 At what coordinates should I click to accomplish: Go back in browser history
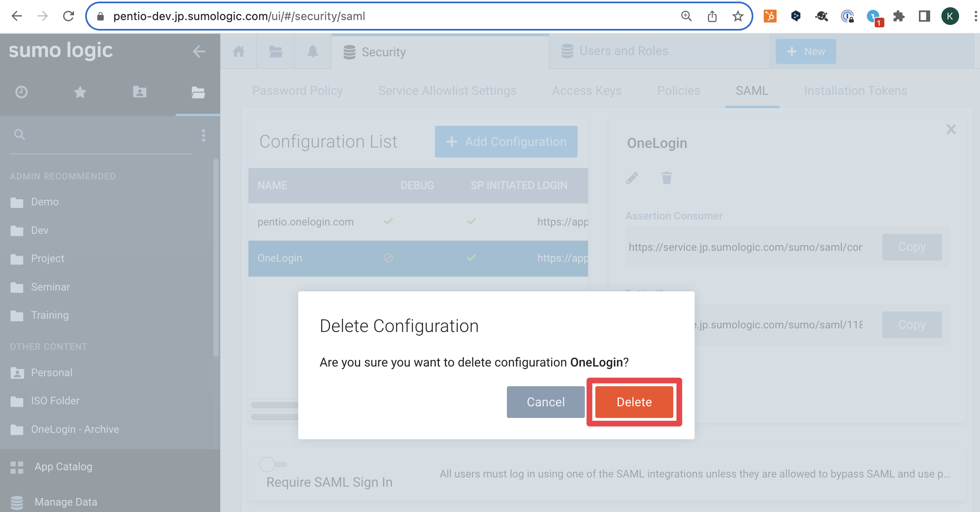coord(17,16)
